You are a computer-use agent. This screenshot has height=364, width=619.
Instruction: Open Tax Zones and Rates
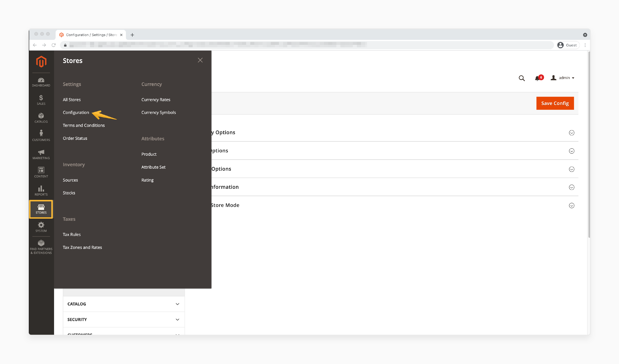click(x=82, y=247)
